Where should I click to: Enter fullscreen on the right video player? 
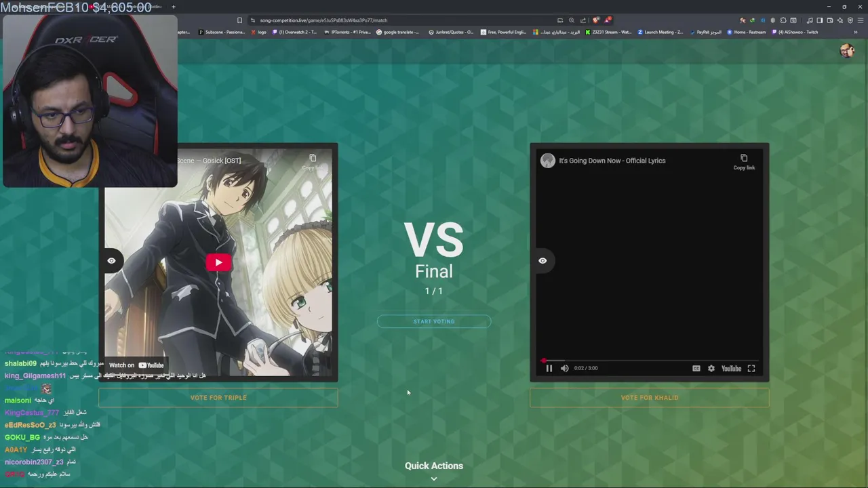tap(751, 368)
